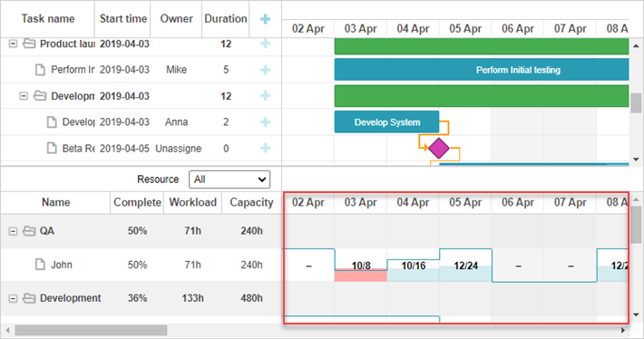The height and width of the screenshot is (339, 644).
Task: Select the pink Beta Release milestone diamond
Action: [x=439, y=148]
